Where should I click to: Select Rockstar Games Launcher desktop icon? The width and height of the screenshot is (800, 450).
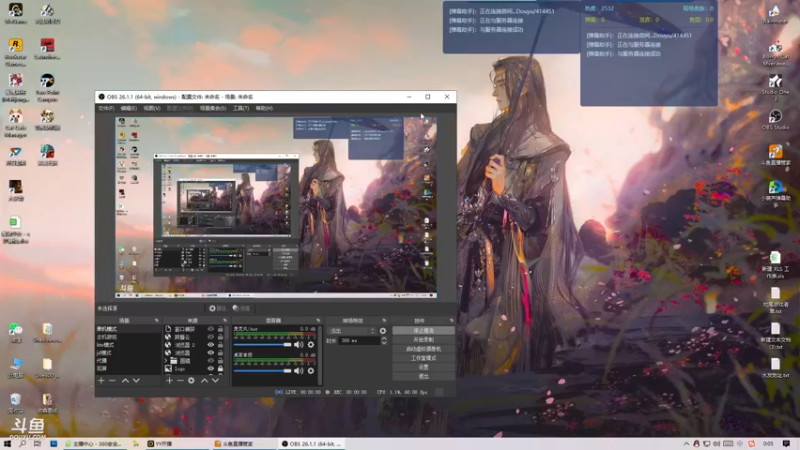[x=15, y=52]
